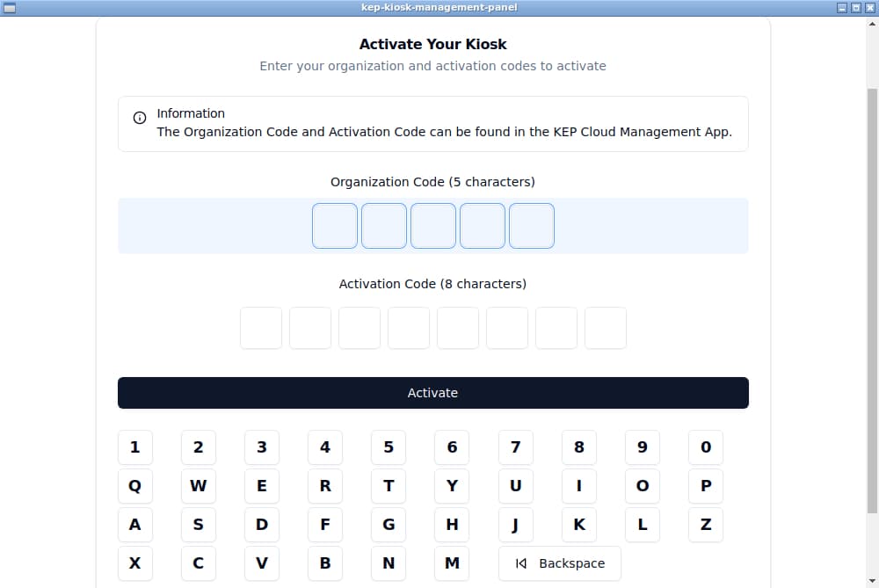Tap the 1 key on keypad

pos(135,447)
